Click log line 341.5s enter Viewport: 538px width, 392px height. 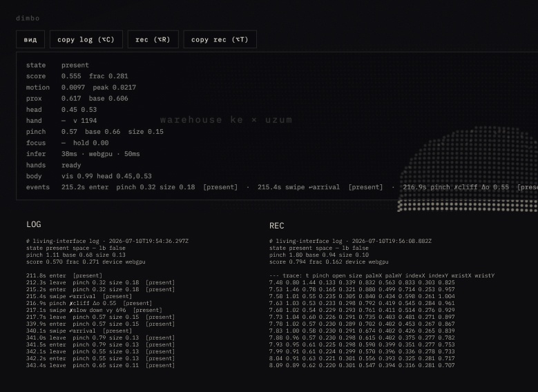coord(101,344)
